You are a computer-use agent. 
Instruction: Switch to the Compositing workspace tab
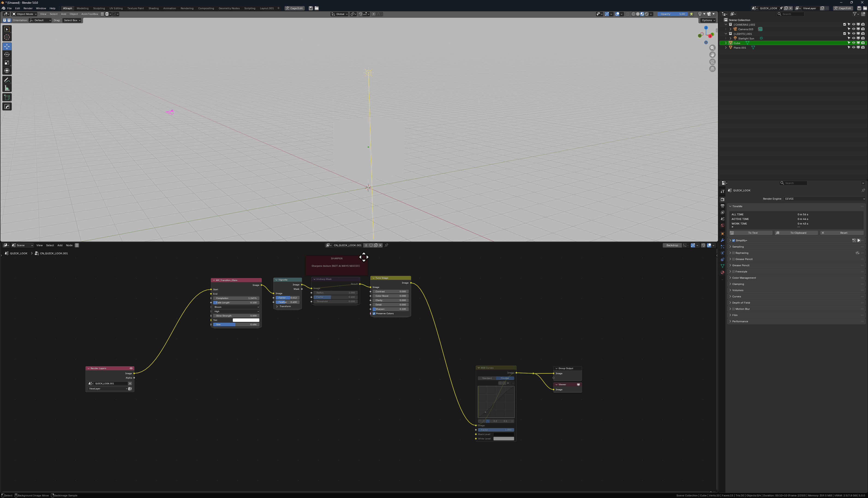point(206,8)
